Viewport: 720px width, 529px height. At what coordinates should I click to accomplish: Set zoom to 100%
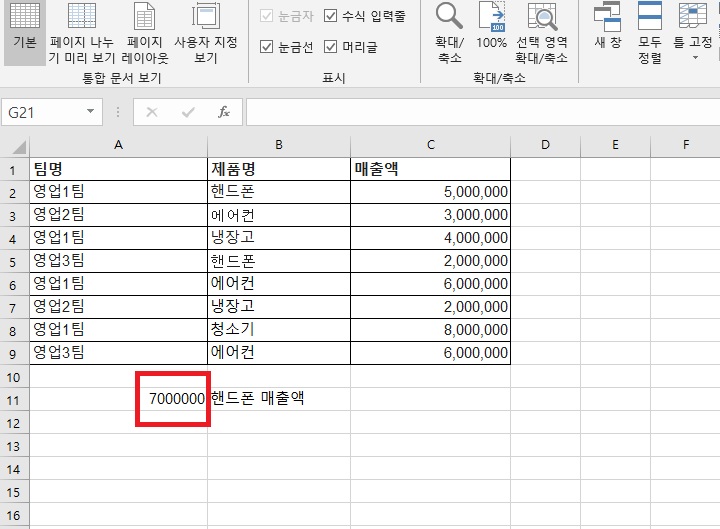(x=491, y=26)
